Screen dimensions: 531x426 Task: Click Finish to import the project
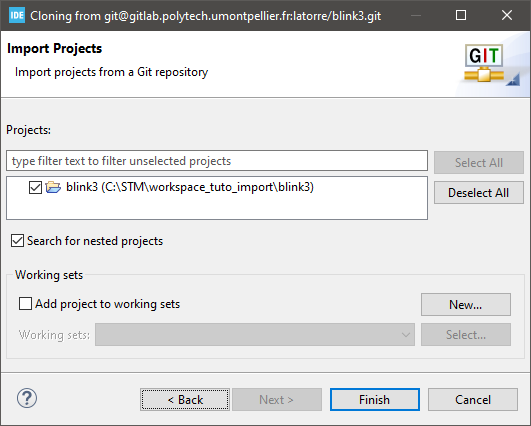pos(375,400)
